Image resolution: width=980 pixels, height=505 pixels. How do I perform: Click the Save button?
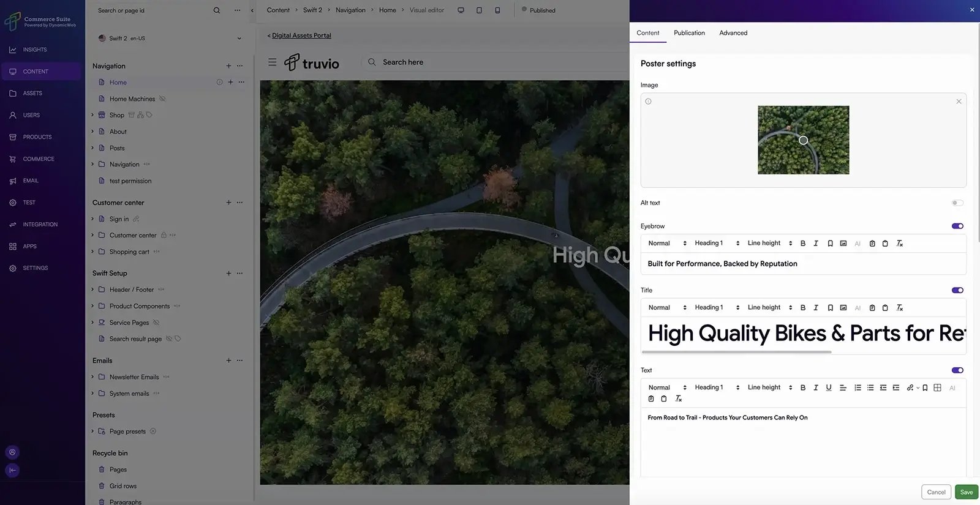coord(967,492)
